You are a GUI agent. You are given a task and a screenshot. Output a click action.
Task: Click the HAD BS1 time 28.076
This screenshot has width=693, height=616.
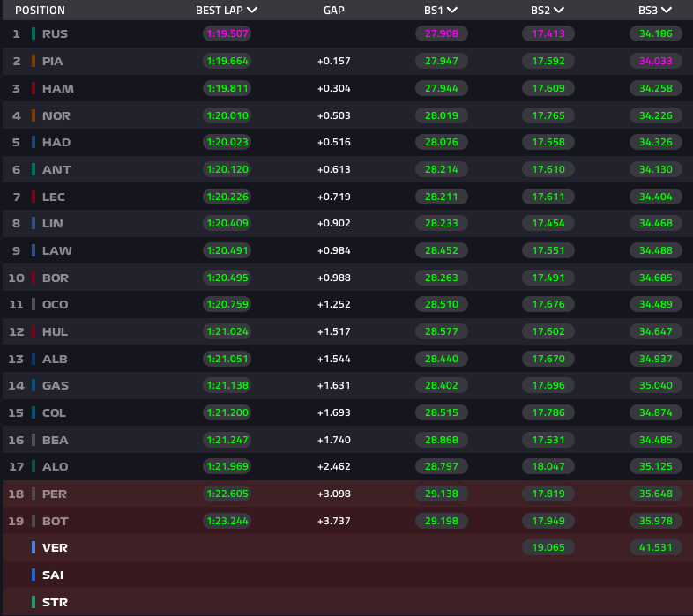440,142
